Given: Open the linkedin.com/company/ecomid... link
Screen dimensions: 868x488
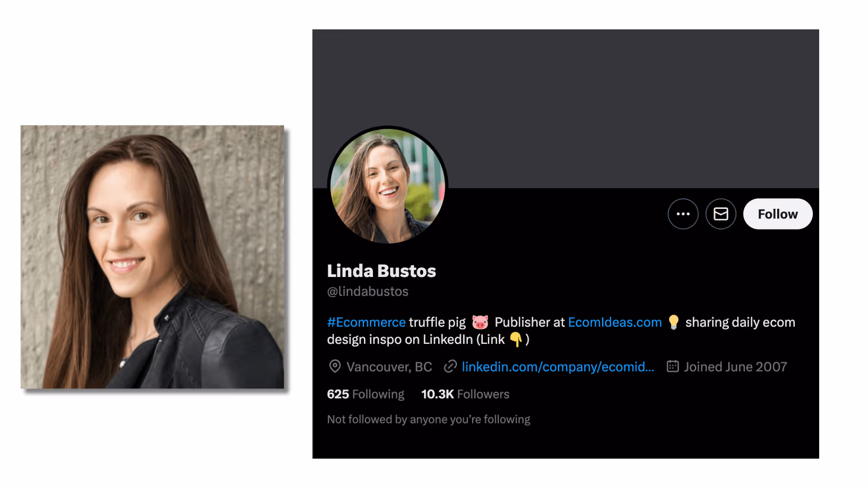Looking at the screenshot, I should click(558, 366).
